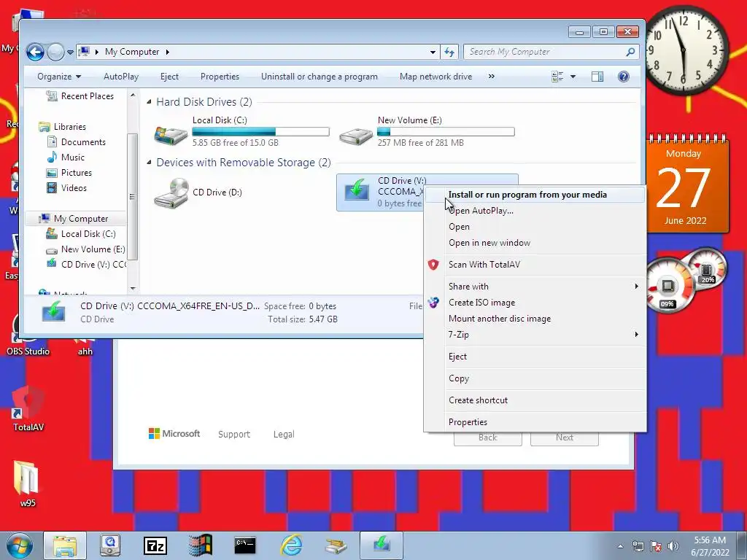Choose Create ISO image
The height and width of the screenshot is (560, 747).
point(481,303)
